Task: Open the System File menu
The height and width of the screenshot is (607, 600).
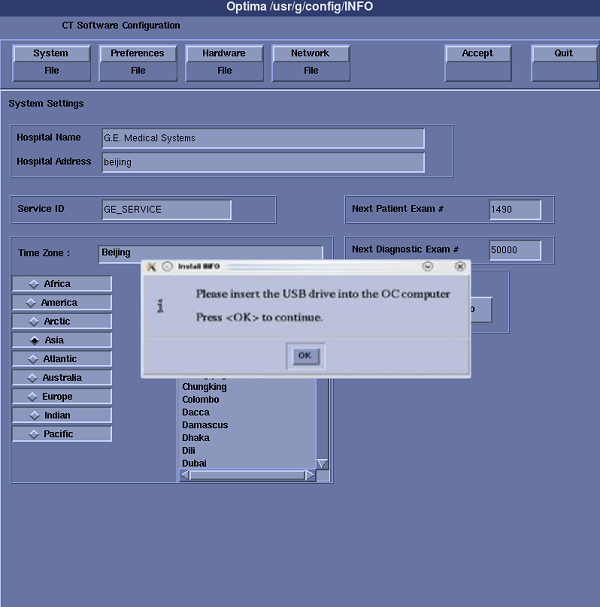Action: (x=51, y=62)
